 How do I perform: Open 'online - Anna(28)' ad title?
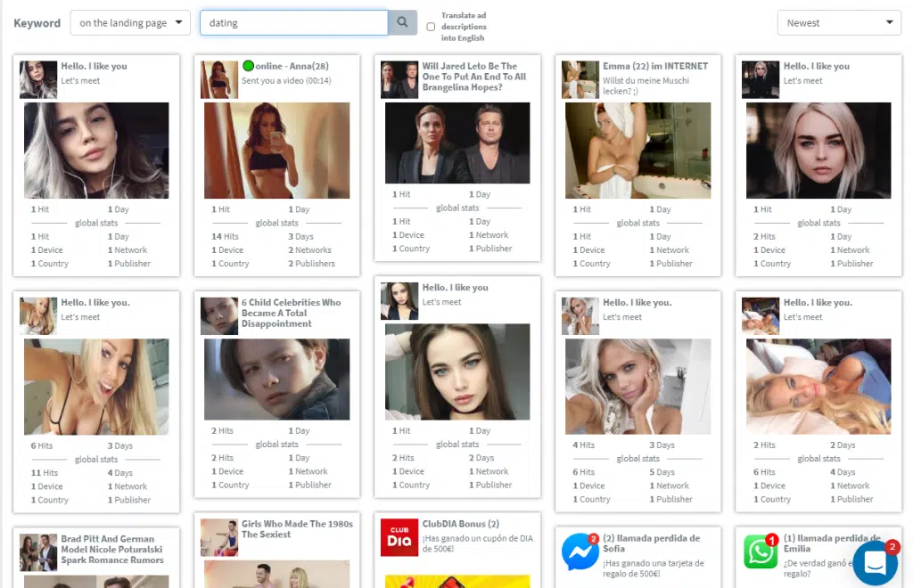292,66
